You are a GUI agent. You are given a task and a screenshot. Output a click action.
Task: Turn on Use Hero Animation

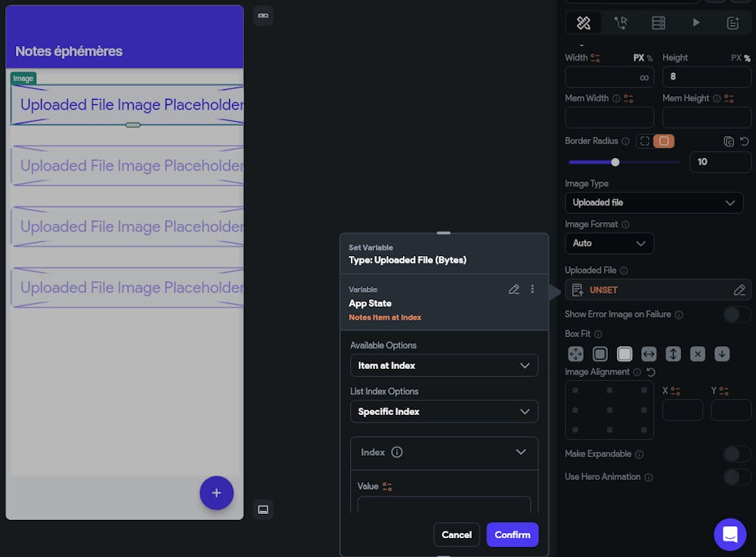pyautogui.click(x=736, y=477)
